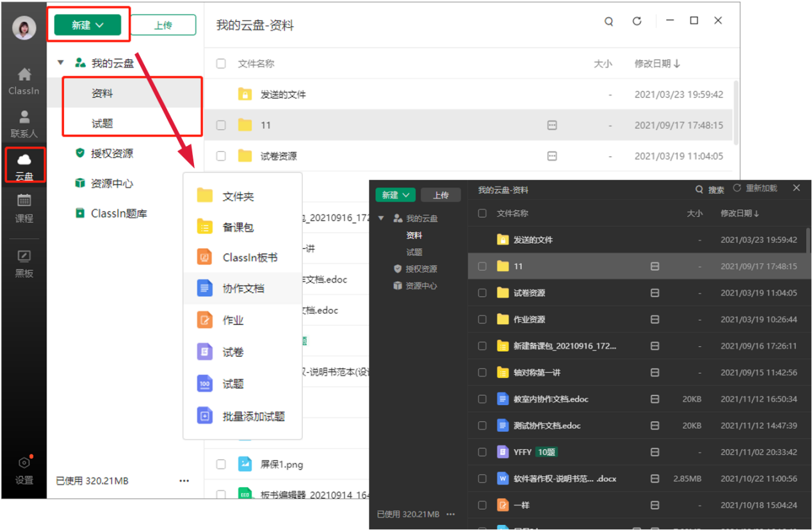Open more options for 一样 in dark window

(654, 505)
